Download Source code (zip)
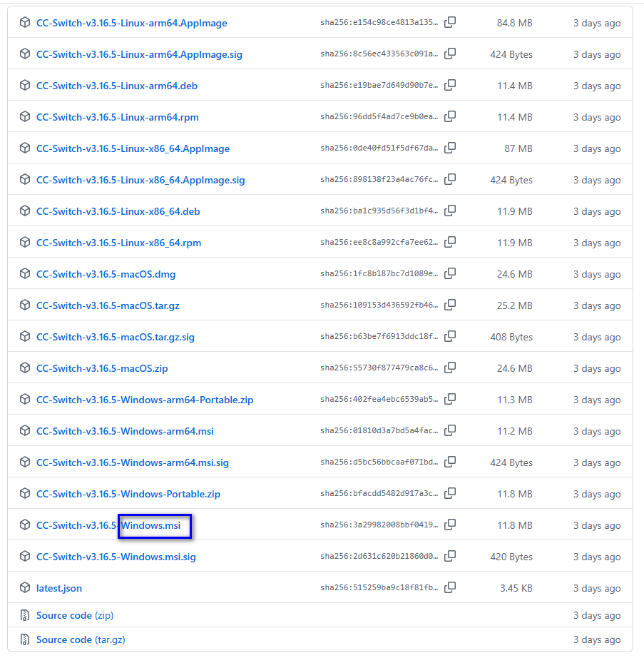644x658 pixels. [x=75, y=616]
